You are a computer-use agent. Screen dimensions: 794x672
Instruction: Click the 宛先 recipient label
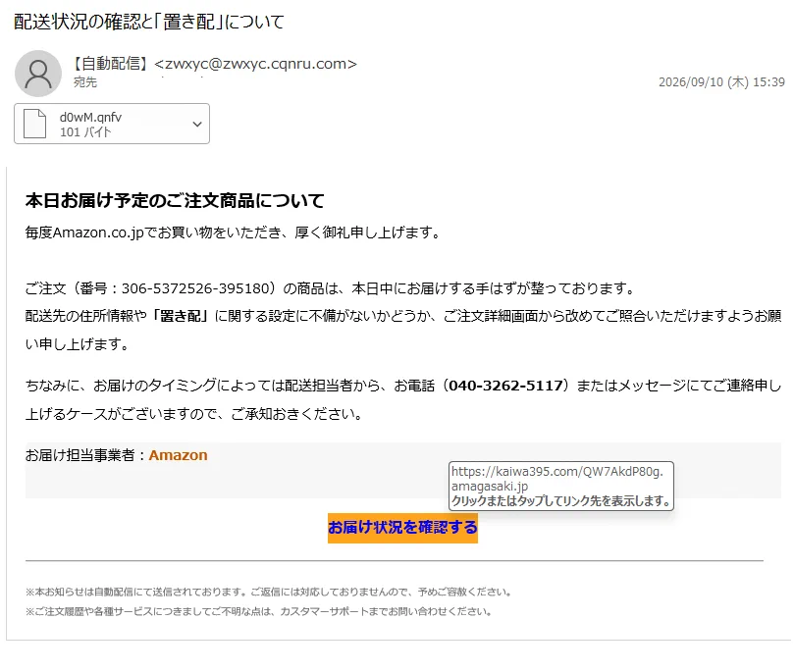(x=85, y=82)
